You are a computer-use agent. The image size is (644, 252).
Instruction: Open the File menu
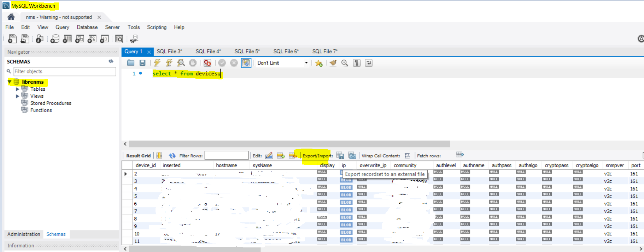coord(10,27)
